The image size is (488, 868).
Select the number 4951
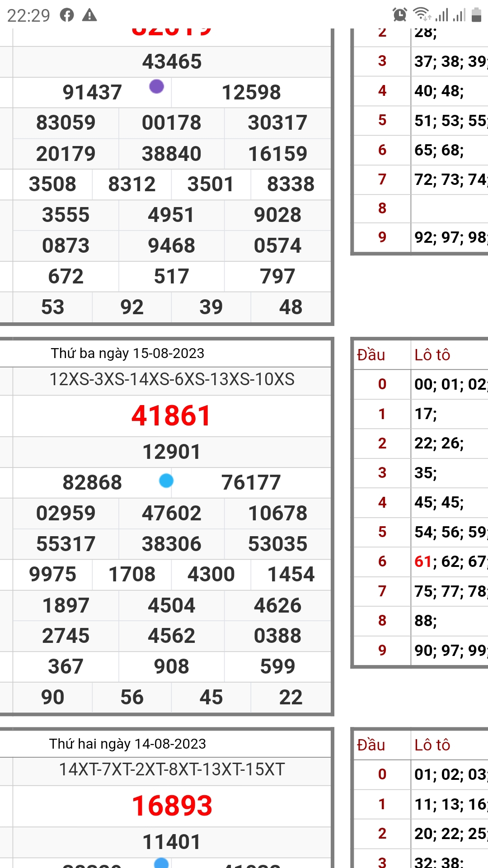click(172, 215)
